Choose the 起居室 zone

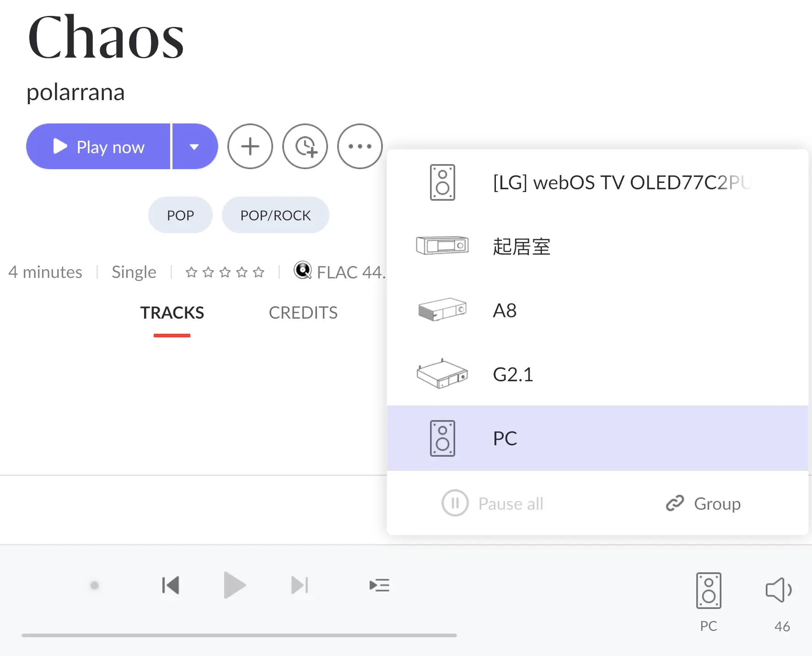click(597, 246)
